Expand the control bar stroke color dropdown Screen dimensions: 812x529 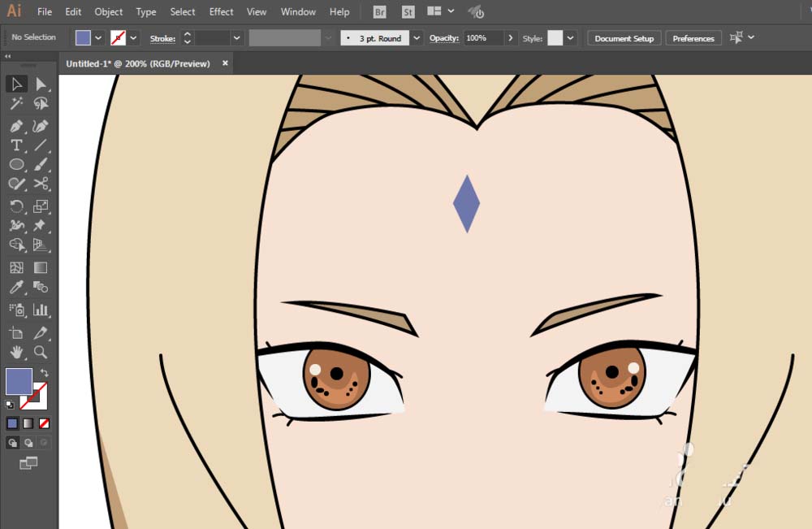click(x=134, y=38)
